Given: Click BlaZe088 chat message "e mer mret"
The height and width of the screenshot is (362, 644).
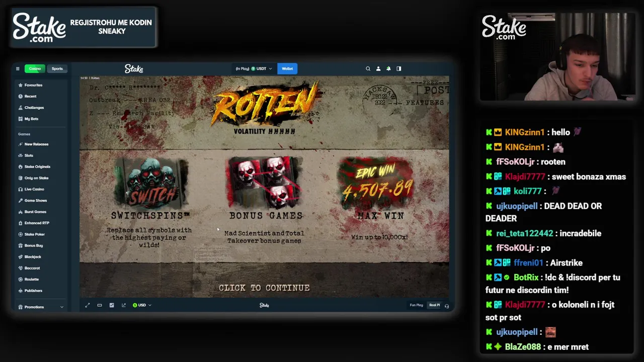Looking at the screenshot, I should click(568, 347).
